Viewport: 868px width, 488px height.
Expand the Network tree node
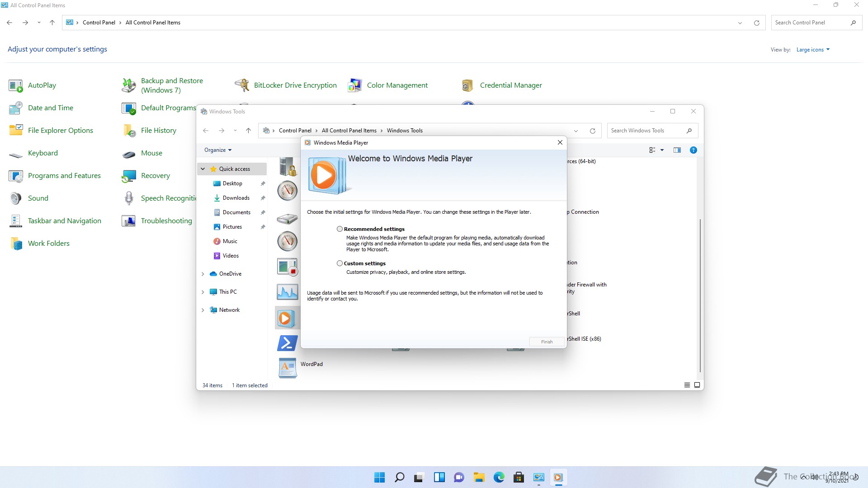pos(203,310)
